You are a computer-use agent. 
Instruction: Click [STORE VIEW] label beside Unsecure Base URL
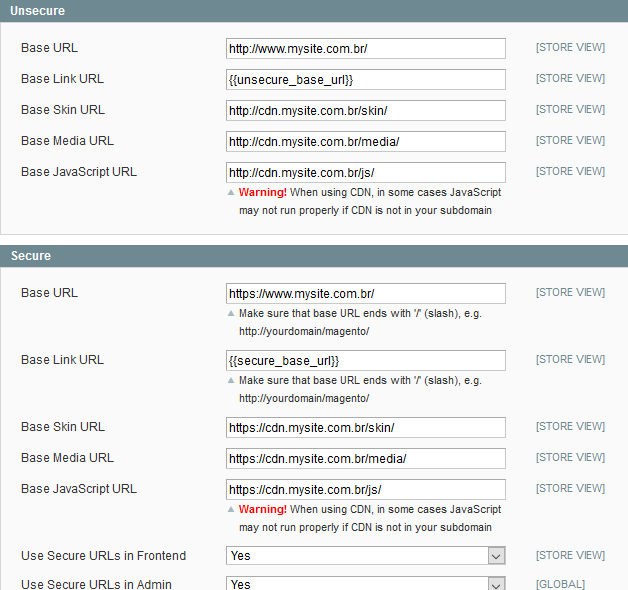click(x=570, y=47)
